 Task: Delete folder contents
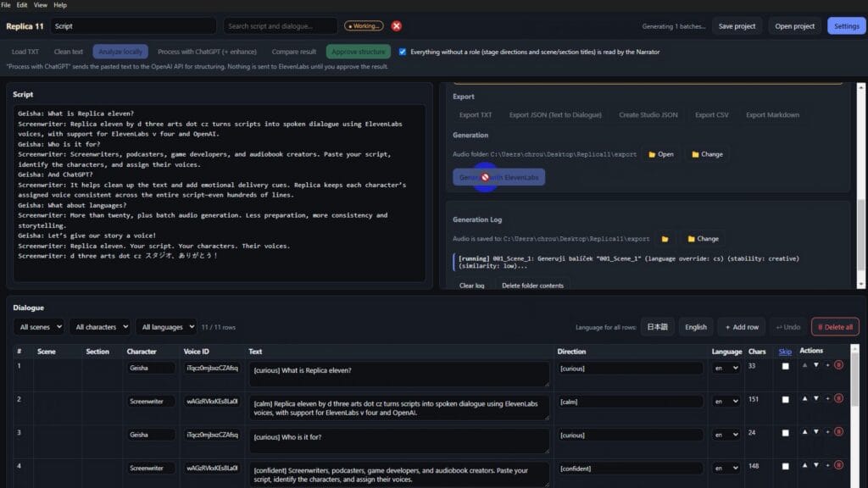[x=532, y=286]
